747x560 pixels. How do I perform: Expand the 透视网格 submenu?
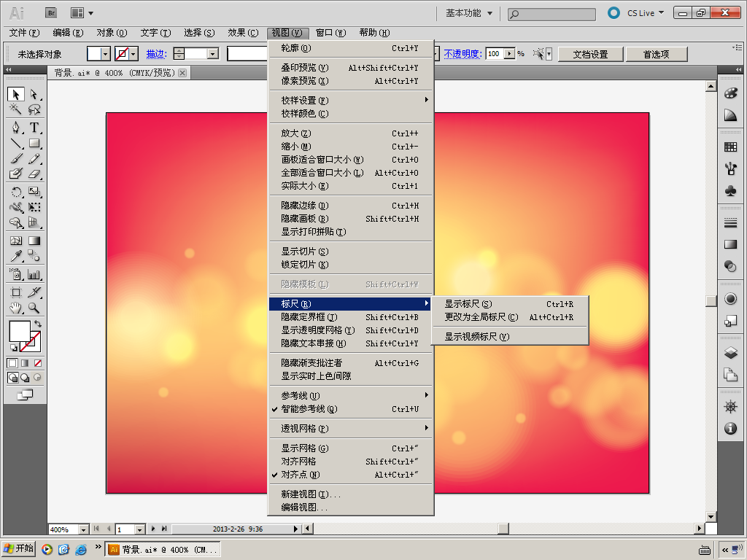[351, 429]
